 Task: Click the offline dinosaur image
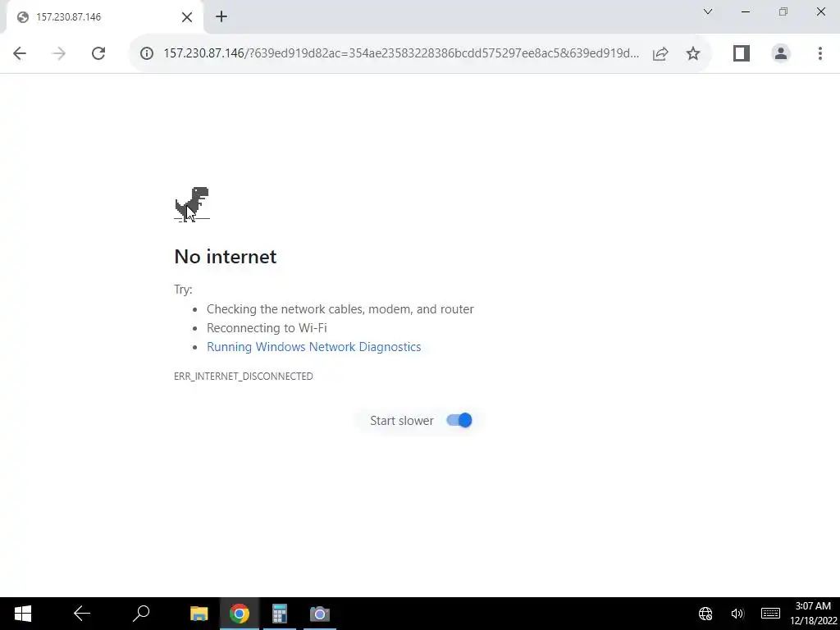point(192,204)
